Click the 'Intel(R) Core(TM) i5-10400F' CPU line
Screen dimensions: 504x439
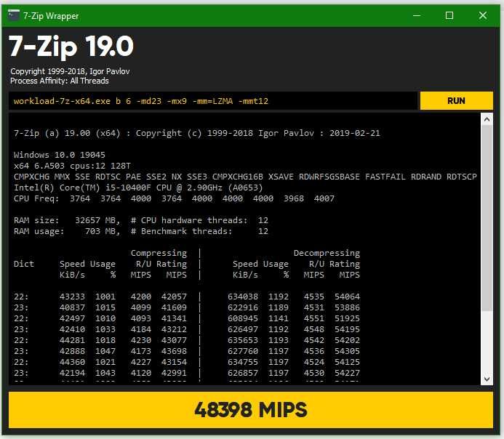pos(138,188)
